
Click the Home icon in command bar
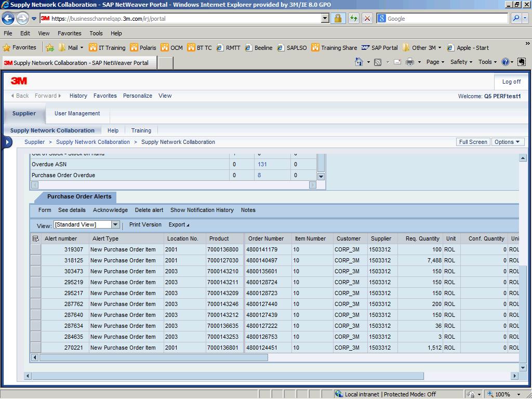359,62
